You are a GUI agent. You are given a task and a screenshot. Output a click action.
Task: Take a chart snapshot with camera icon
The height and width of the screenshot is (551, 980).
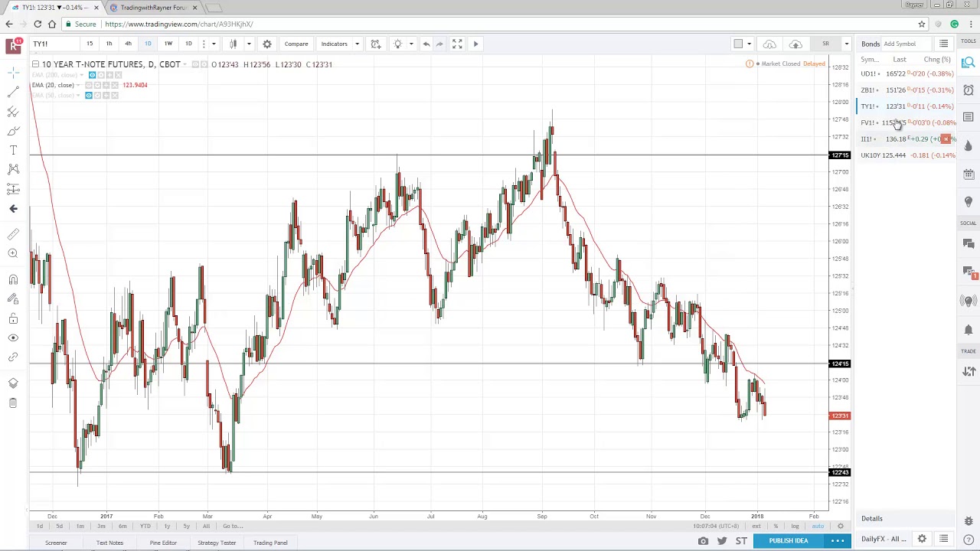tap(703, 541)
